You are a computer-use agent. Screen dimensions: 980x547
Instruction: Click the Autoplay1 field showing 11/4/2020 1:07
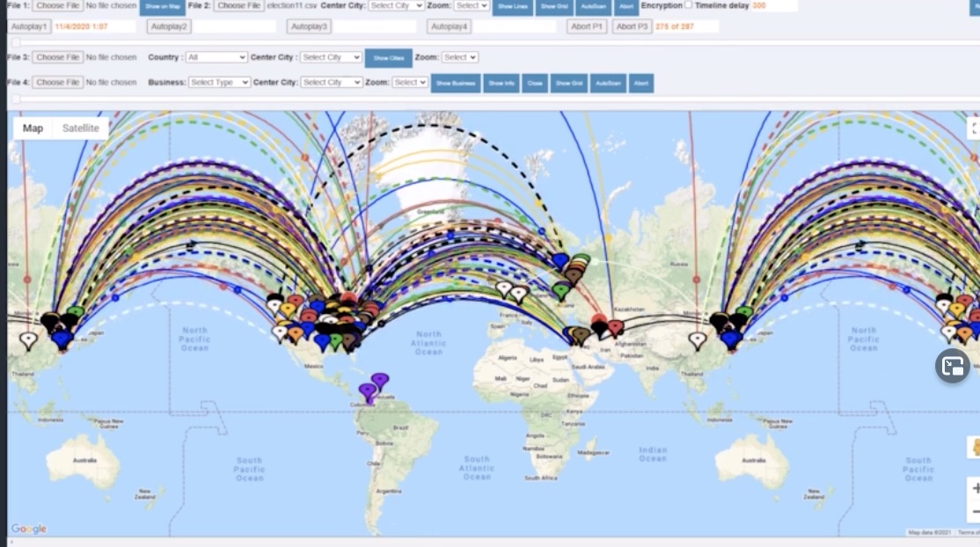tap(94, 26)
